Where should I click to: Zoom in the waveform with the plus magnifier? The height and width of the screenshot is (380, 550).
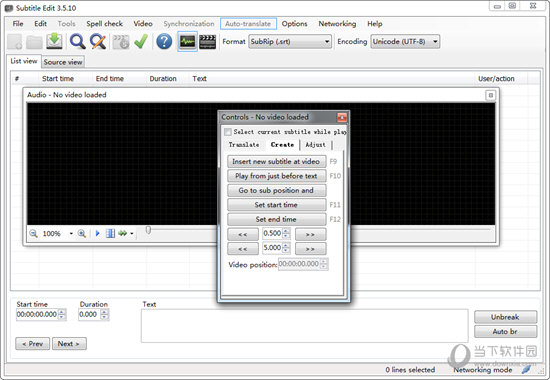coord(82,233)
